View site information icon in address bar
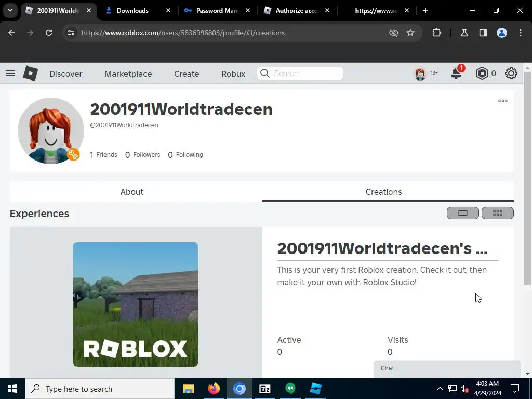The image size is (532, 399). click(x=71, y=33)
